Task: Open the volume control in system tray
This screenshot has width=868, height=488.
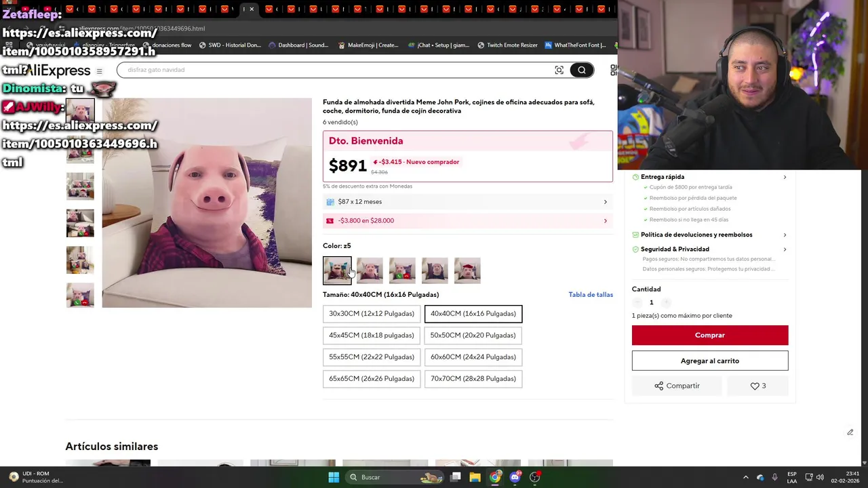Action: [820, 477]
